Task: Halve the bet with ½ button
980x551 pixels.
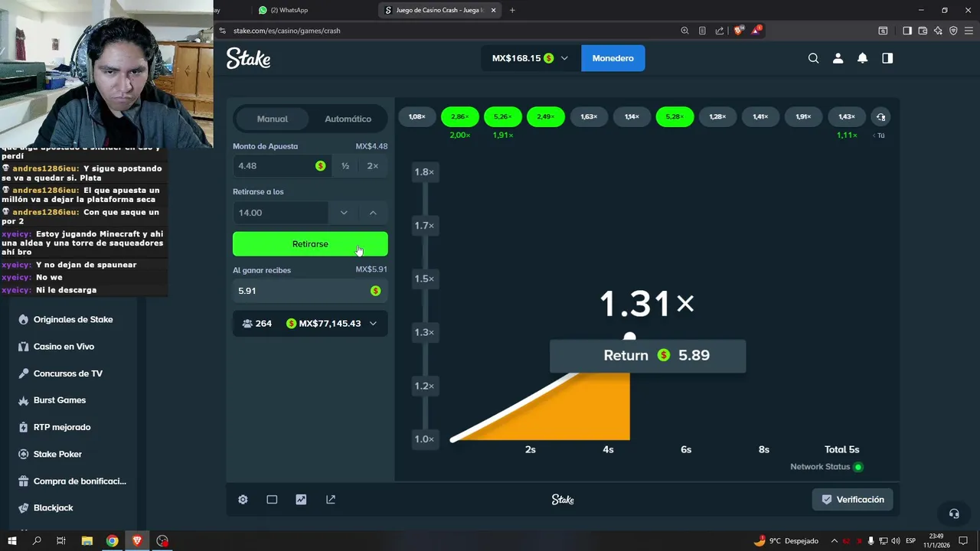Action: coord(345,166)
